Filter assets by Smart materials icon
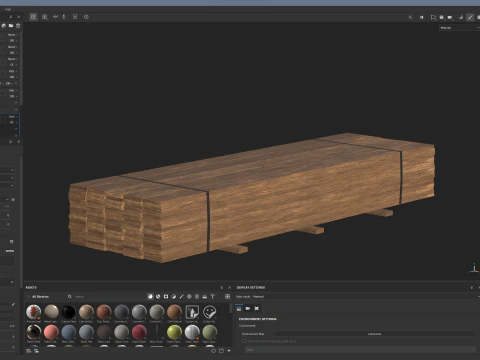Screen dimensions: 480x360 tap(158, 296)
